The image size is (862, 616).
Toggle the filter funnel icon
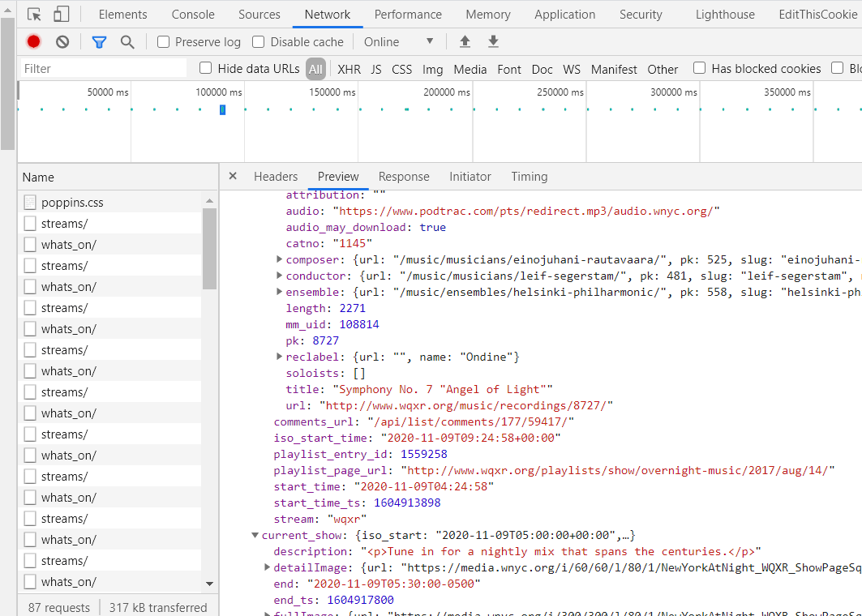[x=99, y=42]
